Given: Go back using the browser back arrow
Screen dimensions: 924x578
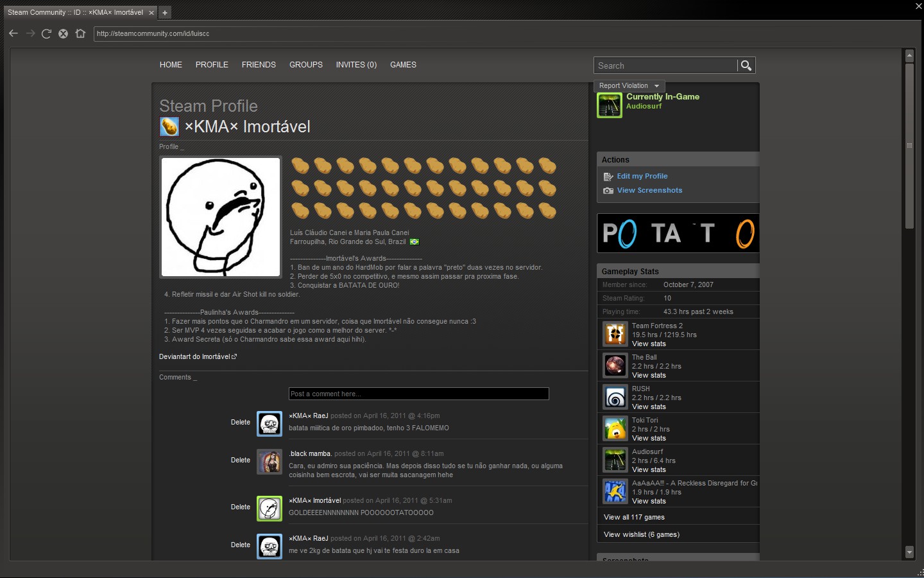Looking at the screenshot, I should click(13, 33).
